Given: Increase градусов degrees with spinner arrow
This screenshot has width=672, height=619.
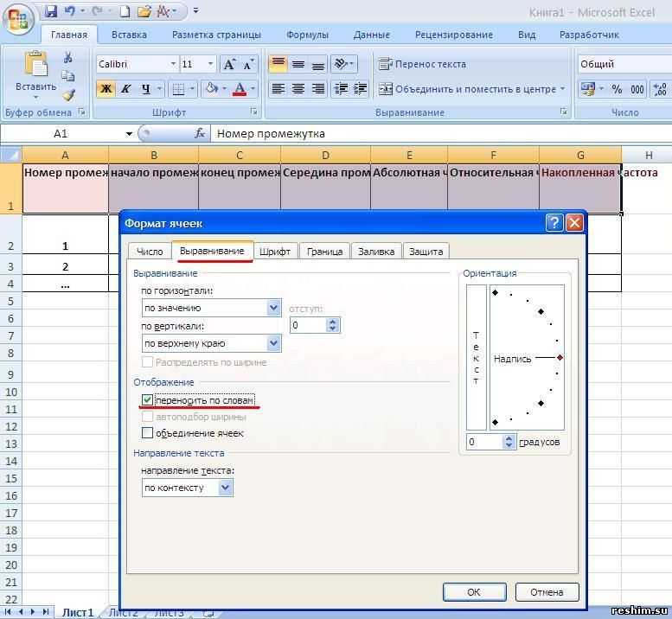Looking at the screenshot, I should pyautogui.click(x=509, y=438).
